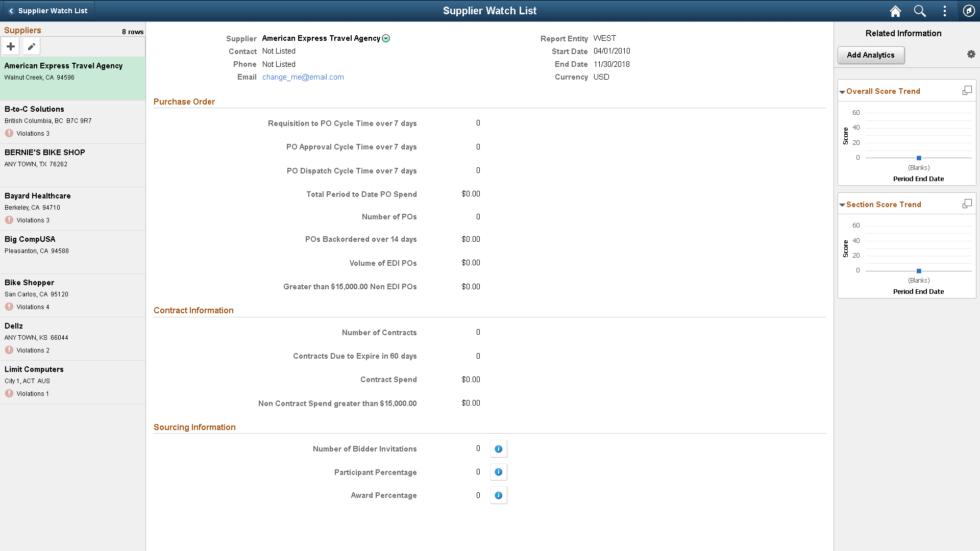Open the change_me@email.com email link
The width and height of the screenshot is (980, 551).
pos(303,77)
